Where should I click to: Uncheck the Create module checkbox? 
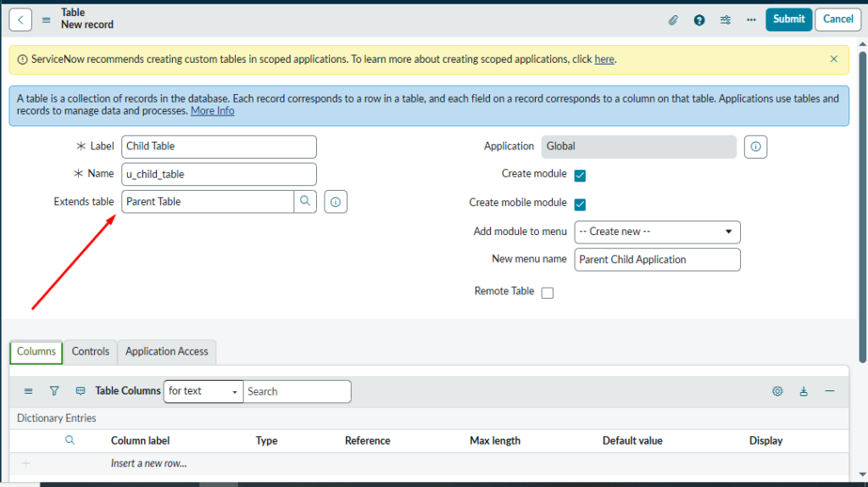pos(581,175)
